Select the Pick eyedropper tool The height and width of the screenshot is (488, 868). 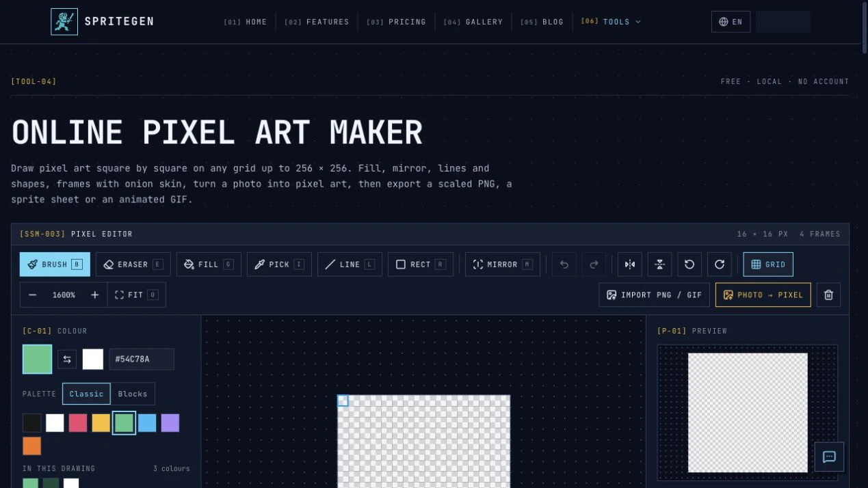tap(279, 265)
